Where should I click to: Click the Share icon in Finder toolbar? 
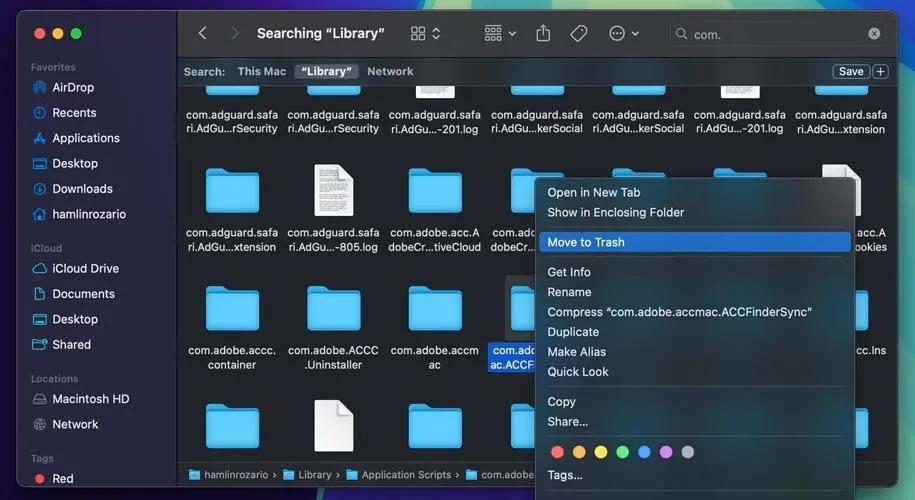click(x=543, y=34)
